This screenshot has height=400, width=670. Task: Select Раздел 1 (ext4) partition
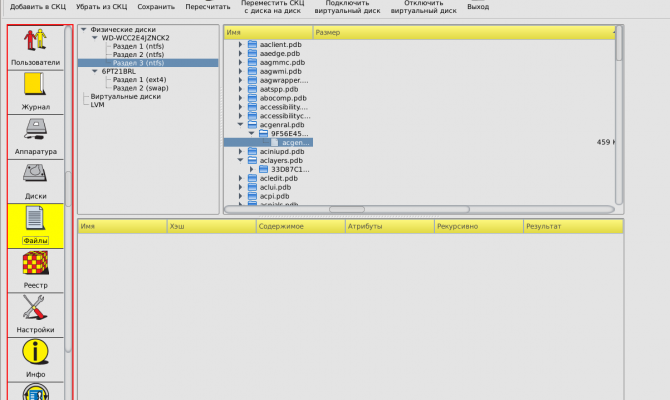139,79
